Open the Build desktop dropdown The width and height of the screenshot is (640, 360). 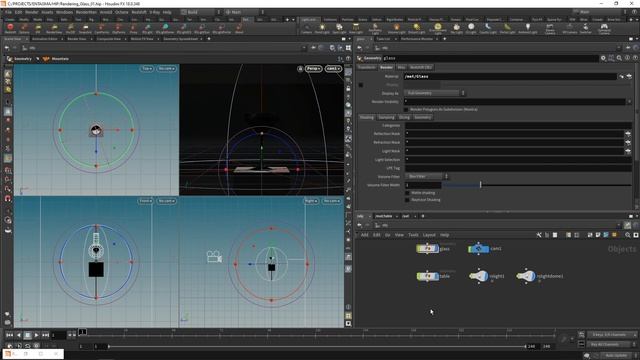tap(200, 12)
